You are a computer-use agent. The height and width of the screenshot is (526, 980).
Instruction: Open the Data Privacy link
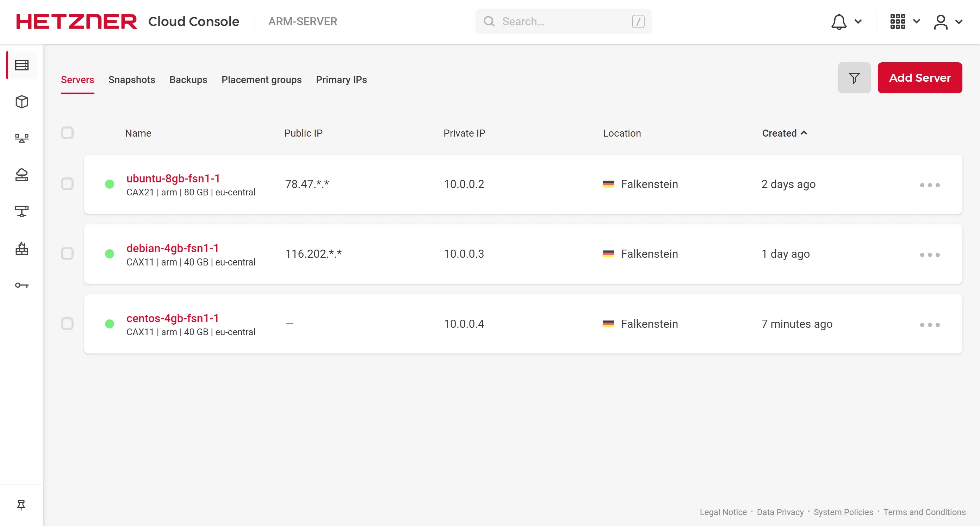point(780,512)
